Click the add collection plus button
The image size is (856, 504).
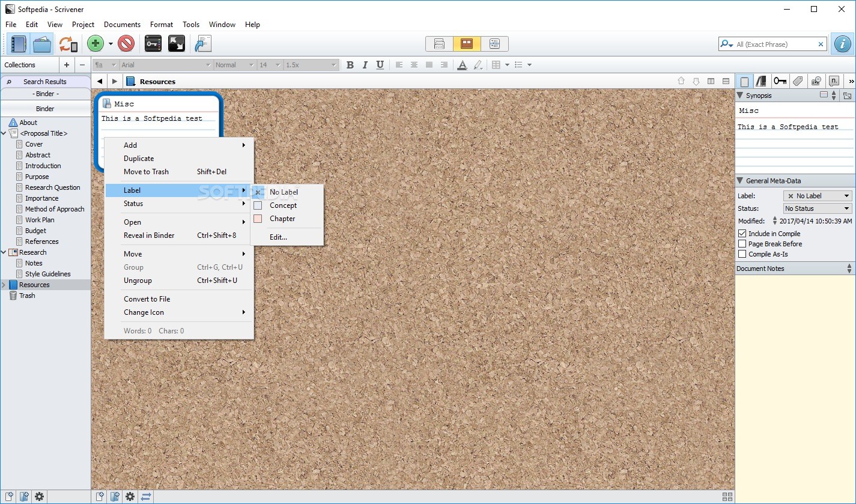point(67,65)
